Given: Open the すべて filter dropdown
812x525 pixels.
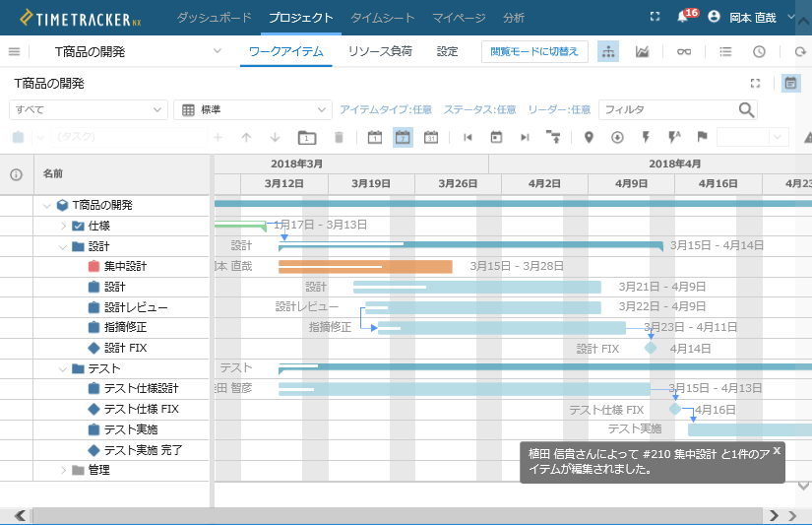Looking at the screenshot, I should click(x=89, y=109).
